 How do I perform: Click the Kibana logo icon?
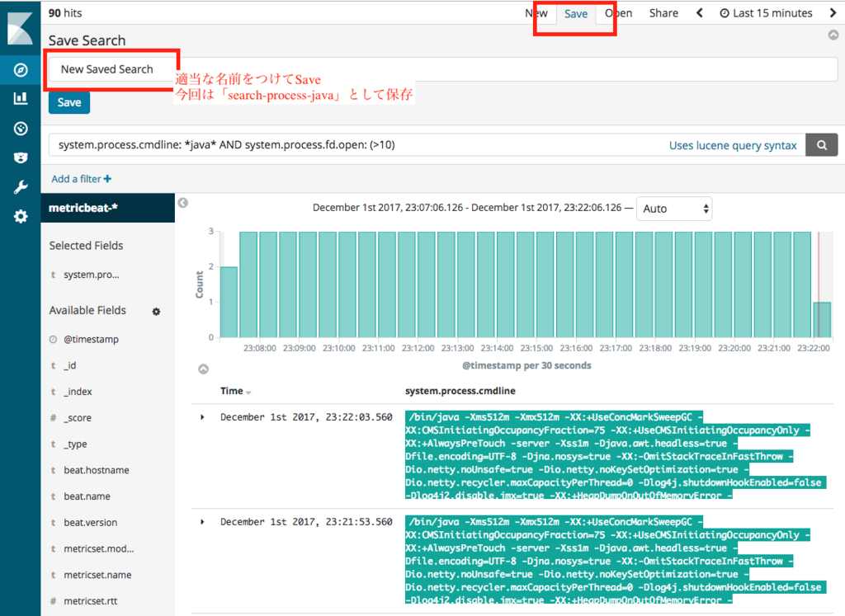(x=20, y=28)
